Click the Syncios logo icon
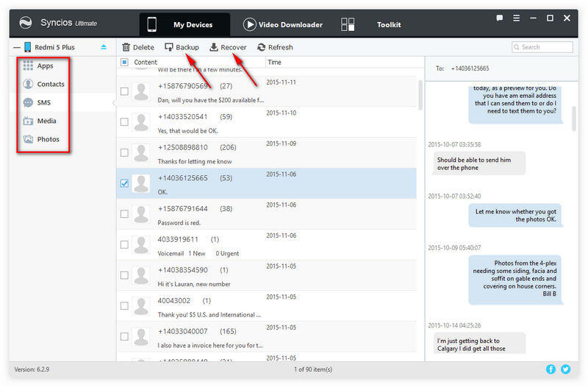Viewport: 588px width, 387px height. pos(26,23)
